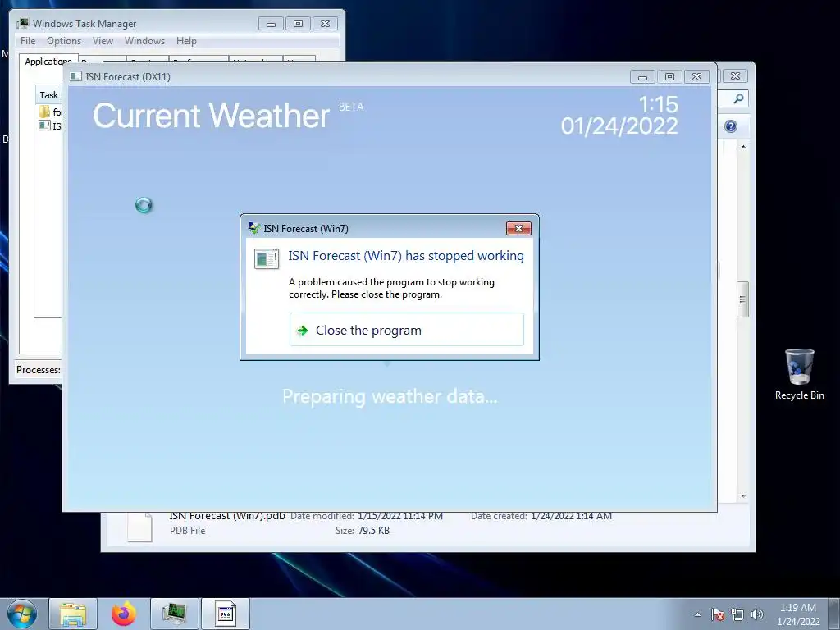Select the folder task row in Task Manager
Screen dimensions: 840x630
pyautogui.click(x=50, y=112)
